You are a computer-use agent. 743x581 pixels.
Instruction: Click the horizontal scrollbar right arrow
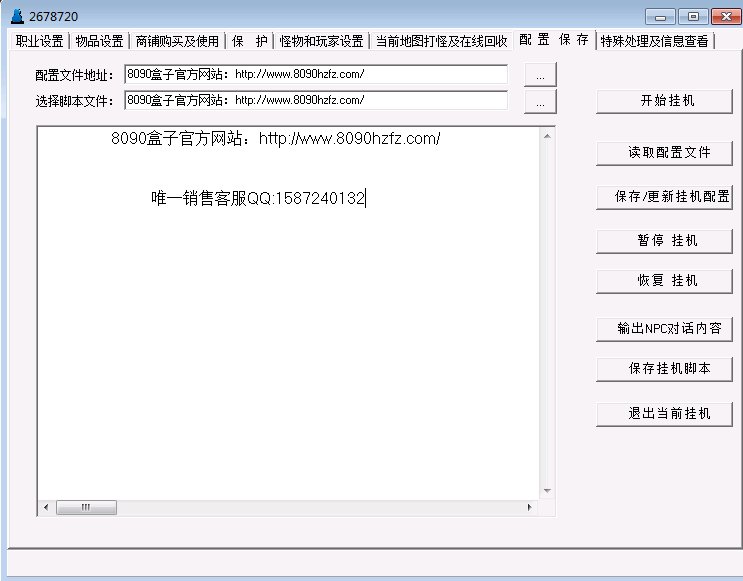[529, 508]
